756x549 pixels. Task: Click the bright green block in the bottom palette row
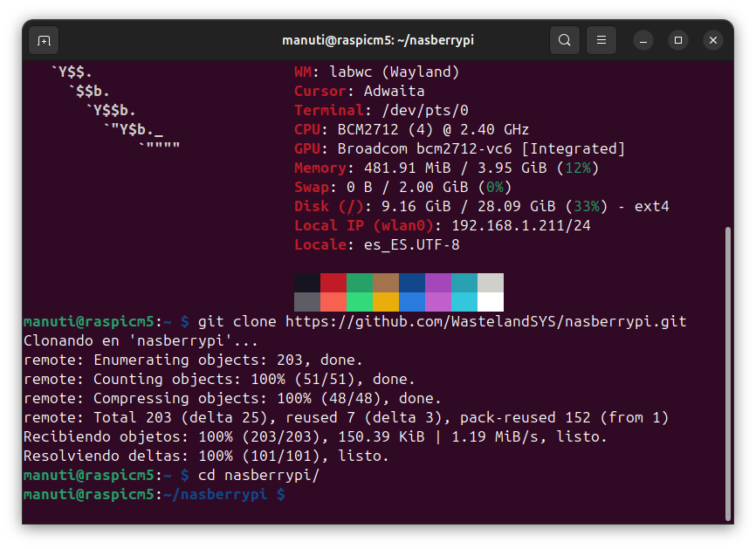(360, 302)
